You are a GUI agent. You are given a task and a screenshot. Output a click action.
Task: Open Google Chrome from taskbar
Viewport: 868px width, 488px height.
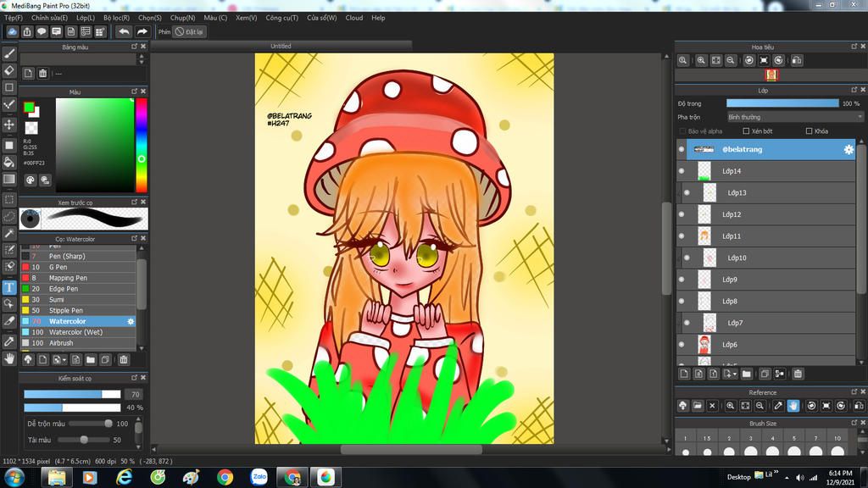(x=225, y=477)
